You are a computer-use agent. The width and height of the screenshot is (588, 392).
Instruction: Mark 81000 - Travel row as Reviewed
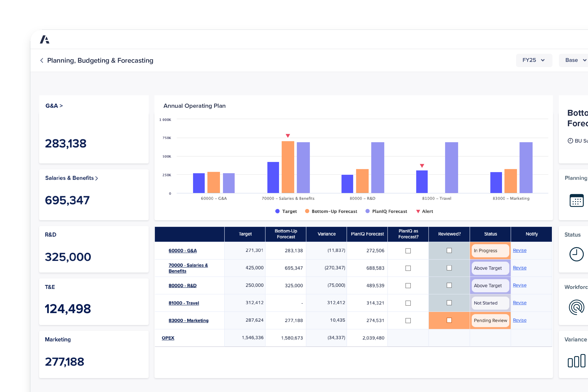(449, 303)
